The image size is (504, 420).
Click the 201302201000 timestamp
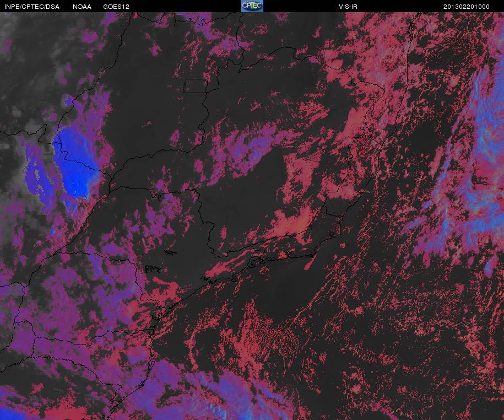467,7
